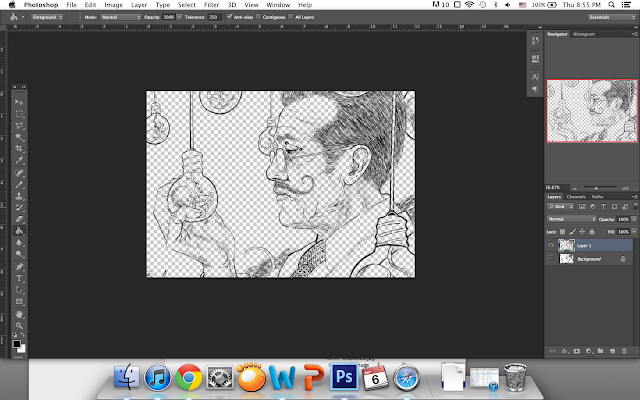This screenshot has width=640, height=400.
Task: Click the foreground color swatch
Action: (x=17, y=344)
